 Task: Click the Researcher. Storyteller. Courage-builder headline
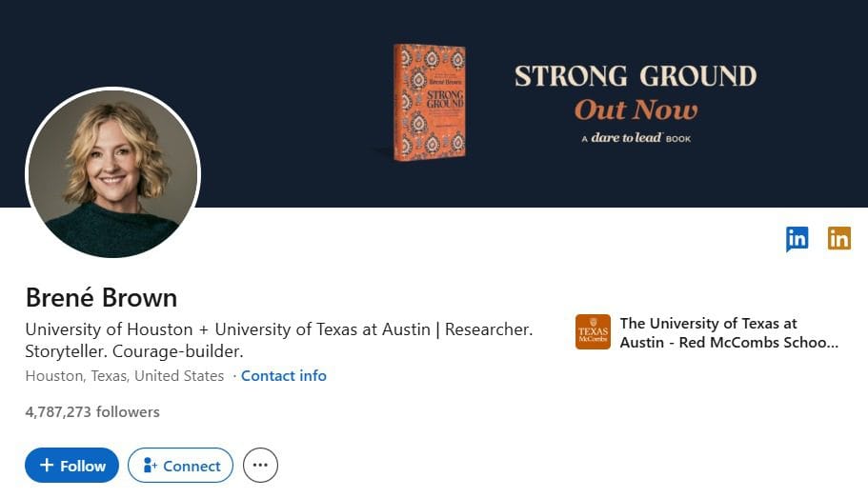point(278,340)
